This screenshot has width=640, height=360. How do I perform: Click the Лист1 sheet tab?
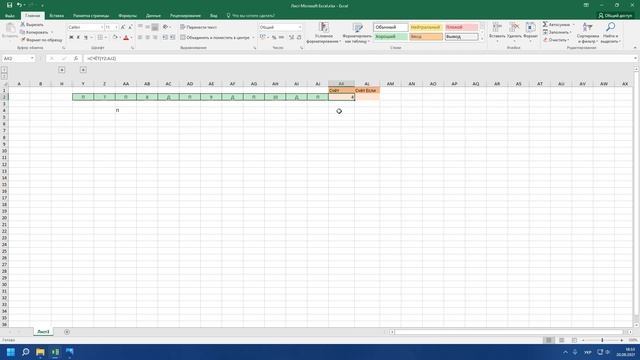click(43, 332)
